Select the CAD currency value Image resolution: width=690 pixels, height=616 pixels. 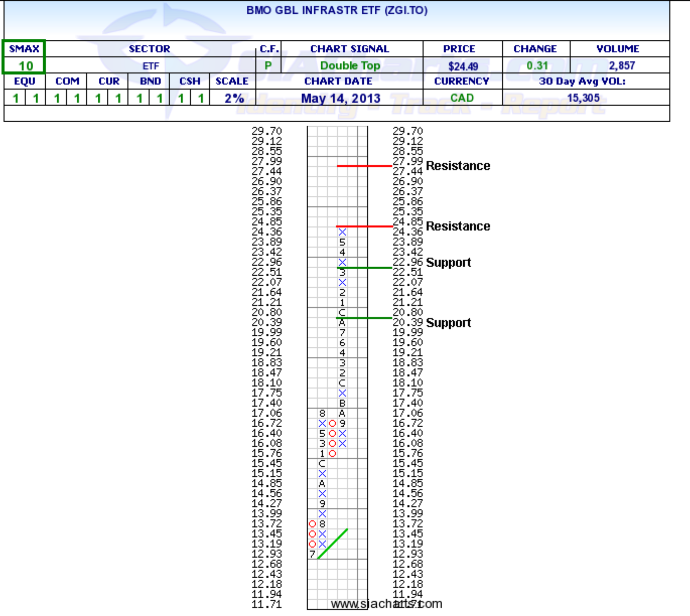(x=462, y=98)
